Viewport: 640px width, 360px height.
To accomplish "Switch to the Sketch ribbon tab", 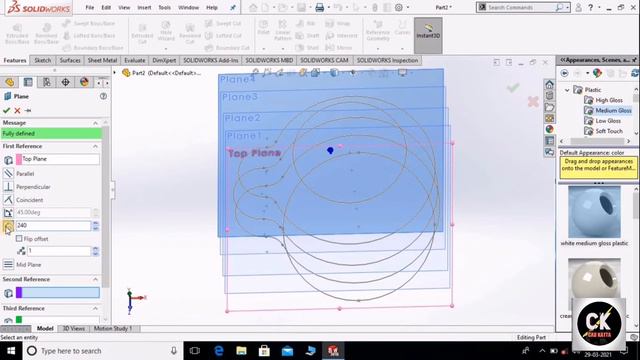I will click(x=42, y=60).
